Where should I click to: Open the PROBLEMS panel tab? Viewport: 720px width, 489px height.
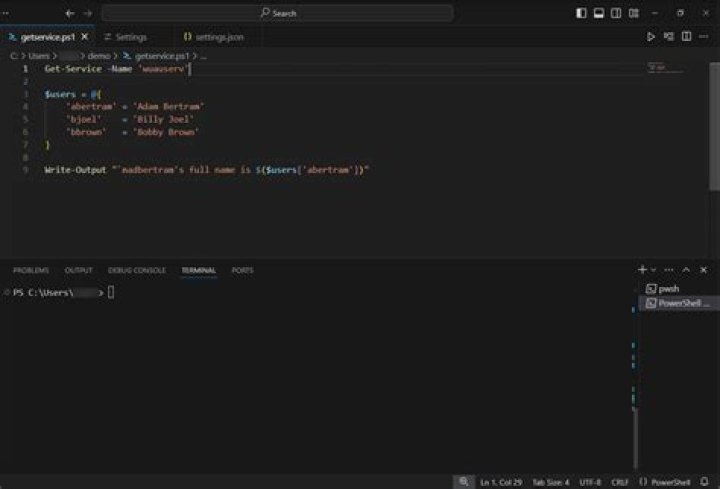point(31,270)
